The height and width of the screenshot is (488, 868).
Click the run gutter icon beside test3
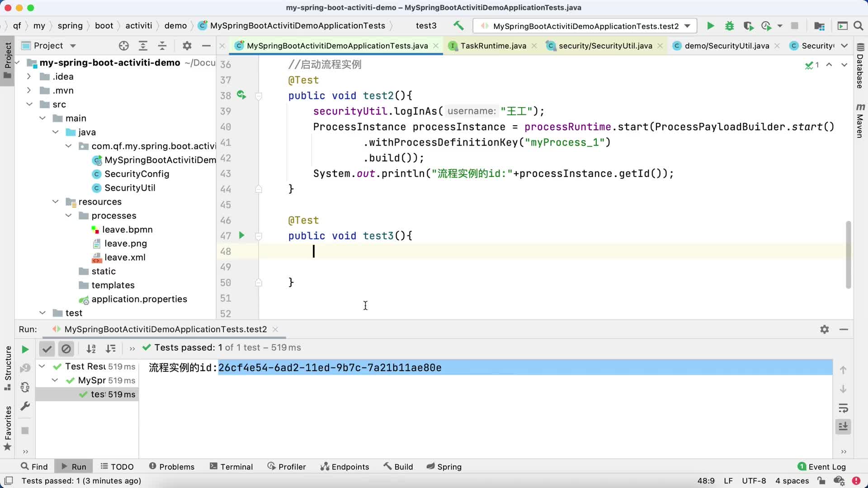tap(241, 235)
